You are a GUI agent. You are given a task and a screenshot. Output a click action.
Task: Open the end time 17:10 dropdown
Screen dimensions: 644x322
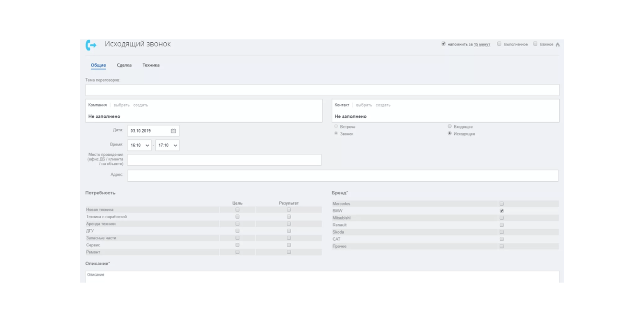point(167,145)
